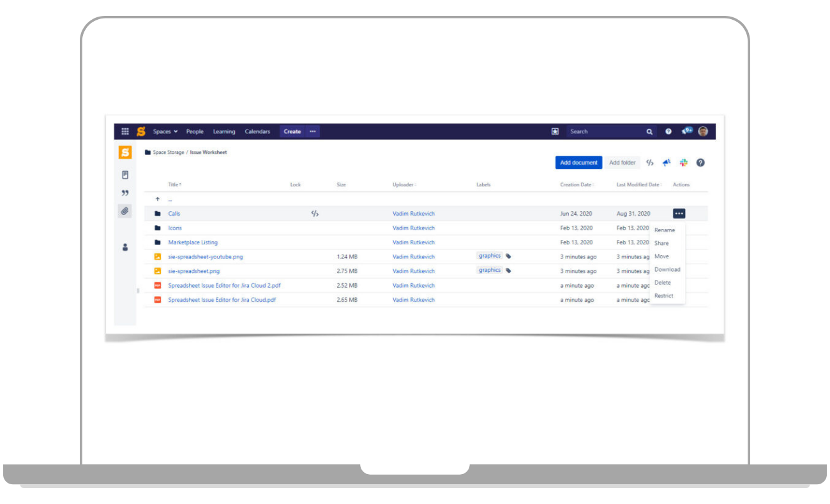Click the ellipsis next to Create
The width and height of the screenshot is (830, 504).
[x=312, y=131]
